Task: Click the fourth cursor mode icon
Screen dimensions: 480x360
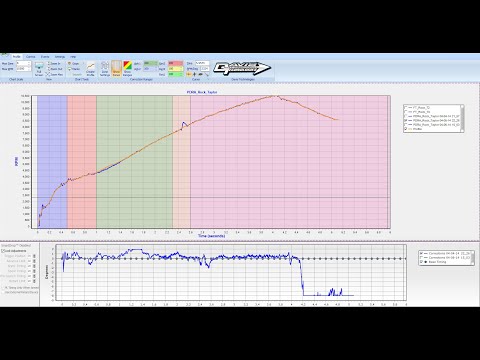Action: (x=207, y=74)
